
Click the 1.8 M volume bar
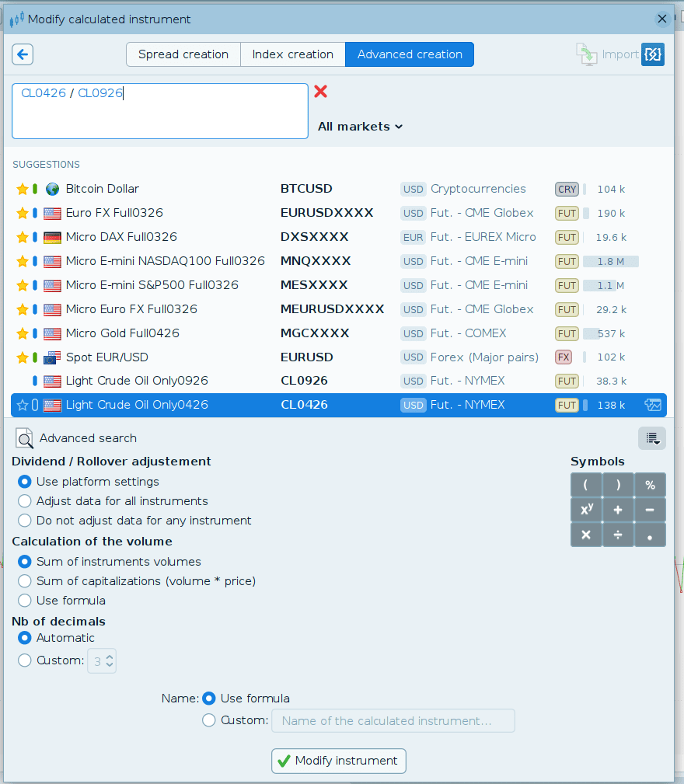pos(611,262)
